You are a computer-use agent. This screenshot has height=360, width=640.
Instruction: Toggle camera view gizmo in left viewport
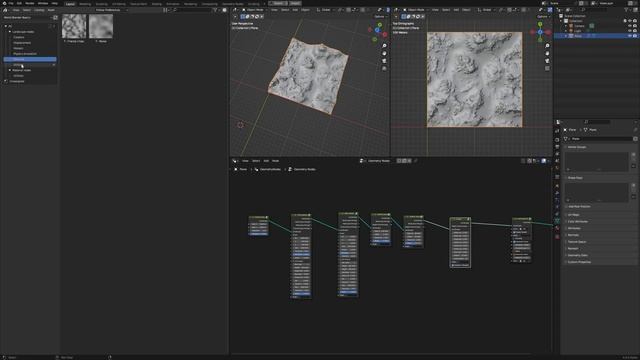(384, 61)
